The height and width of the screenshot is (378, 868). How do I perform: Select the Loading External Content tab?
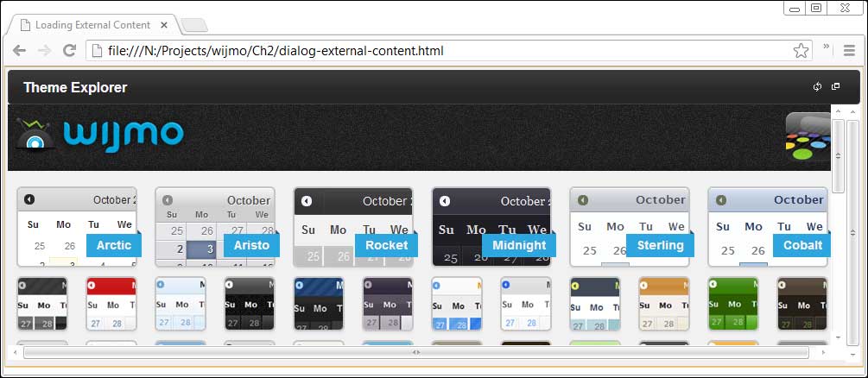pyautogui.click(x=92, y=25)
